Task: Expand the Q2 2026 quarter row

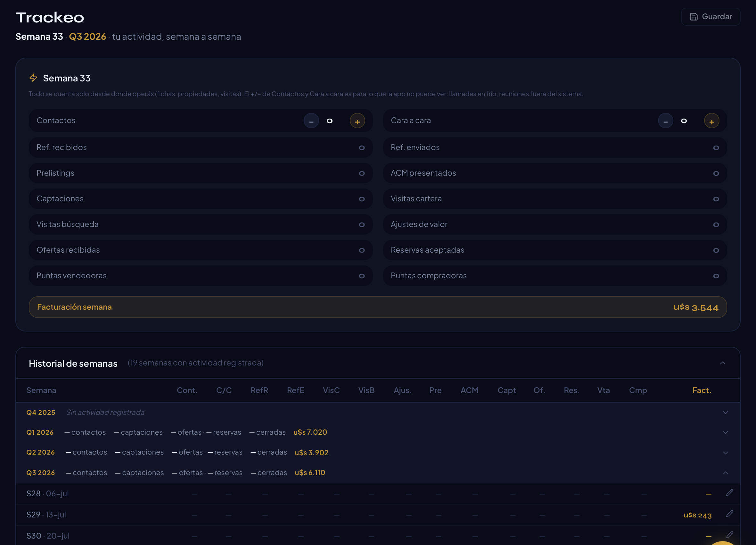Action: (x=725, y=453)
